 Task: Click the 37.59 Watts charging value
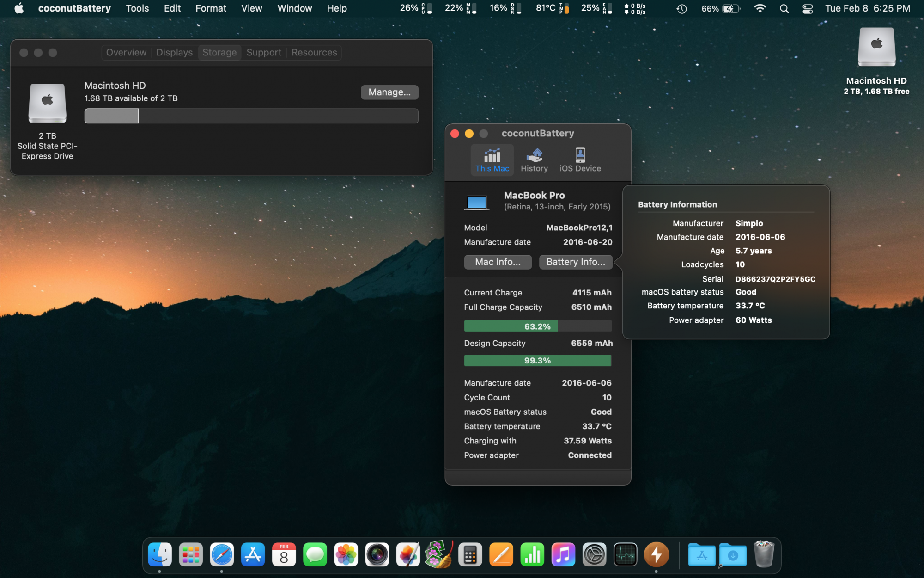587,441
